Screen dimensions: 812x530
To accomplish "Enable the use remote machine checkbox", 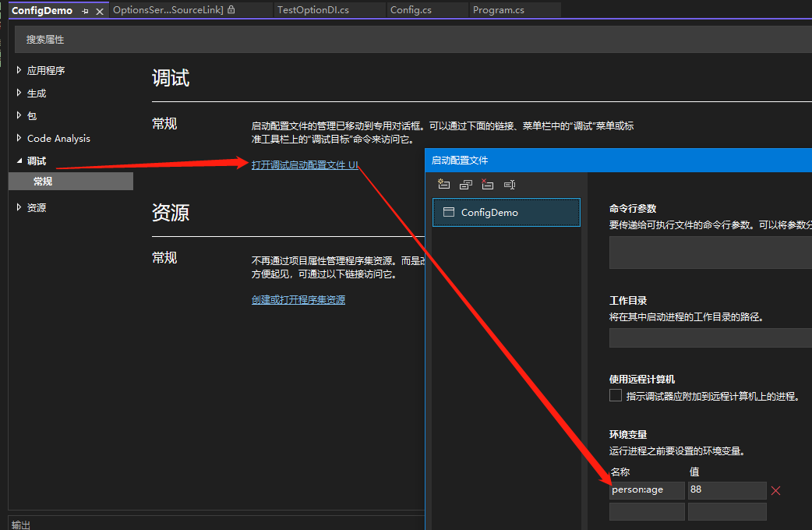I will (616, 396).
